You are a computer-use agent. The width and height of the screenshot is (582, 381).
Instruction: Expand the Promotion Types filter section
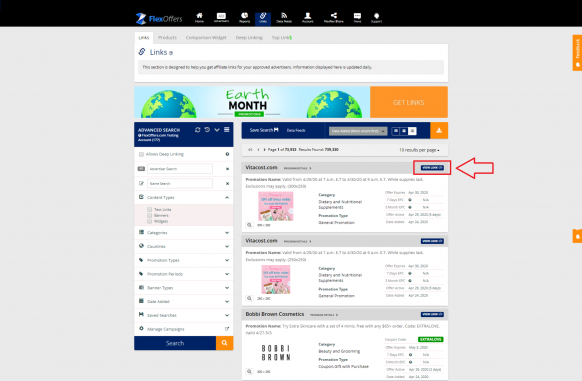pyautogui.click(x=184, y=260)
